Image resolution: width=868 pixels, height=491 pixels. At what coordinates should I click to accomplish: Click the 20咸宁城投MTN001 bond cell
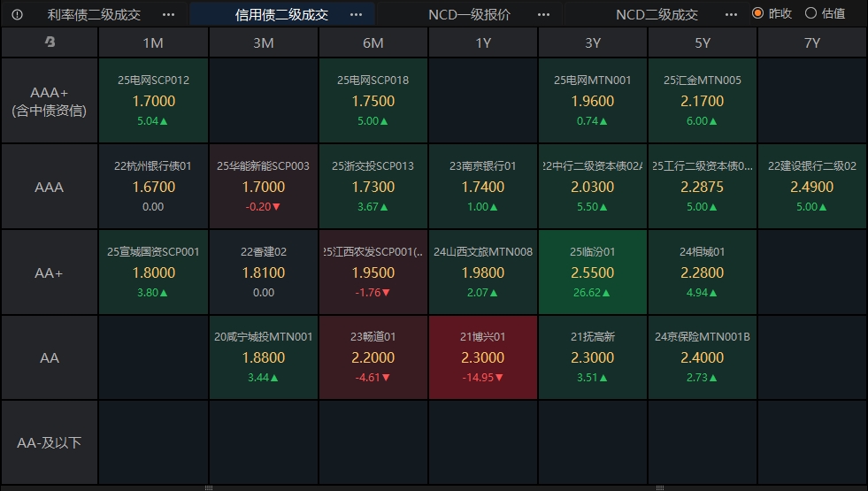pyautogui.click(x=264, y=357)
